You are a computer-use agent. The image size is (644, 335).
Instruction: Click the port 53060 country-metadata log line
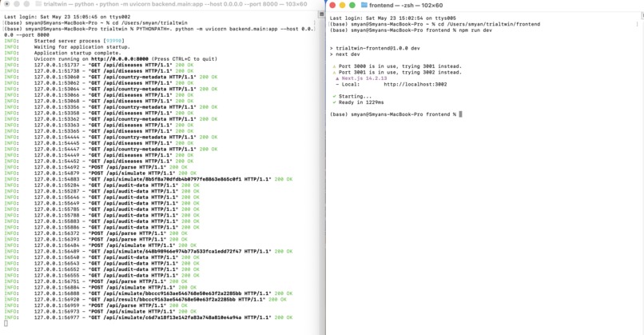(x=111, y=77)
